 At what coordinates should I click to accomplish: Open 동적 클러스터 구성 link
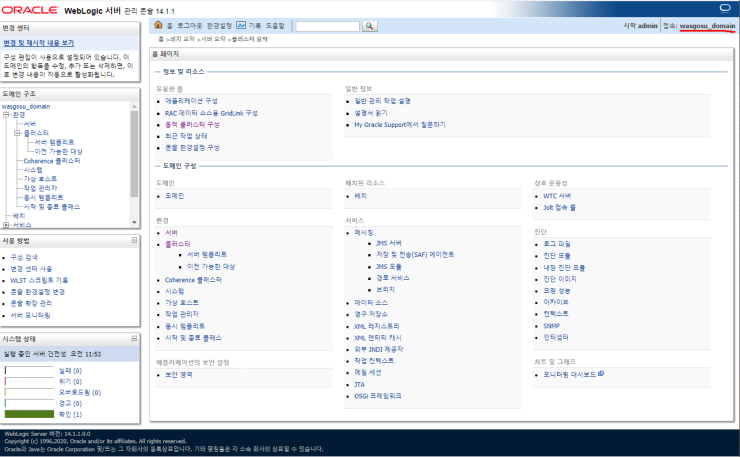pos(193,125)
